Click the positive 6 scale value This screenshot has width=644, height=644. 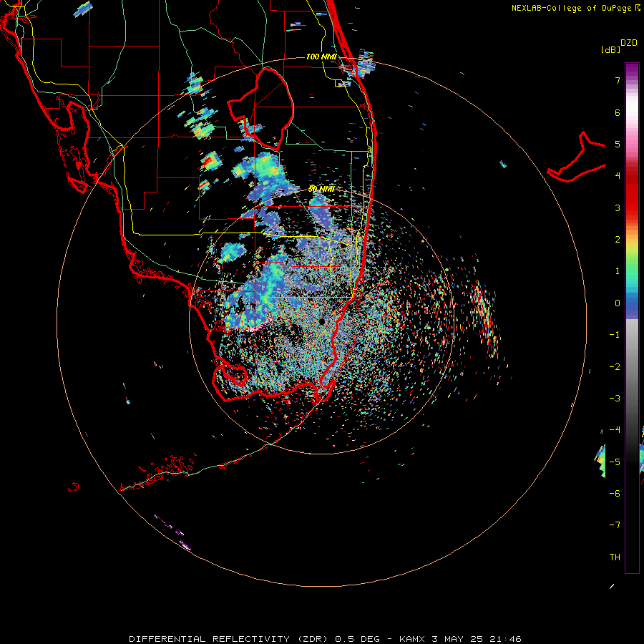pos(618,112)
